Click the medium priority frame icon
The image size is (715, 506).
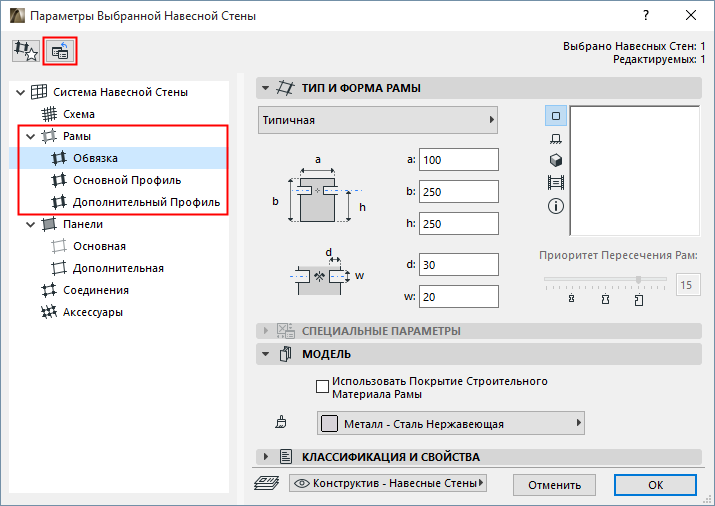(x=605, y=299)
